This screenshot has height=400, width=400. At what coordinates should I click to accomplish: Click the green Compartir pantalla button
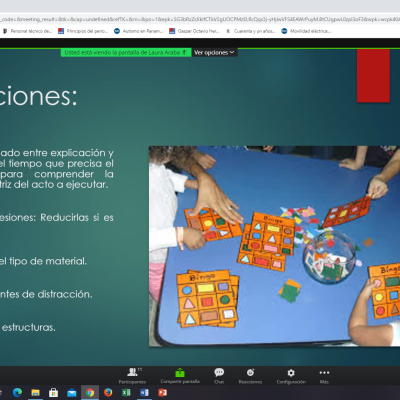(180, 376)
